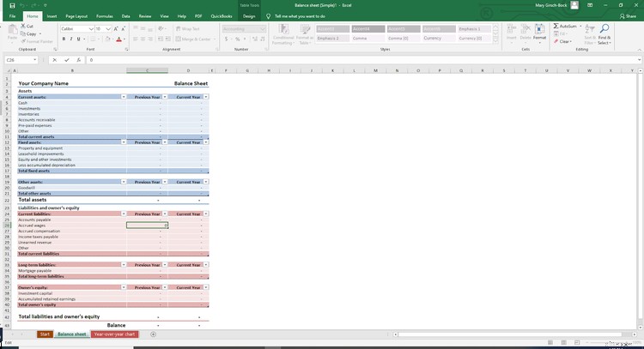Open the File tab
Image resolution: width=644 pixels, height=349 pixels.
point(12,16)
